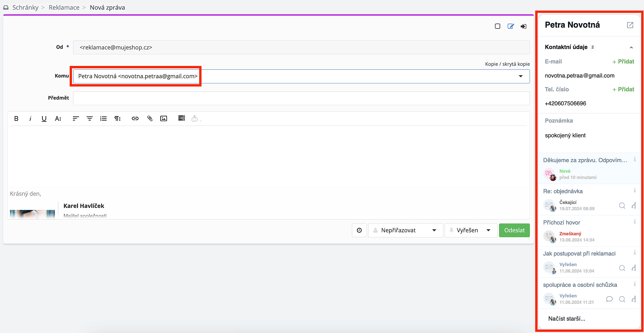Toggle the edit note icon at top
The image size is (644, 333).
pos(511,26)
